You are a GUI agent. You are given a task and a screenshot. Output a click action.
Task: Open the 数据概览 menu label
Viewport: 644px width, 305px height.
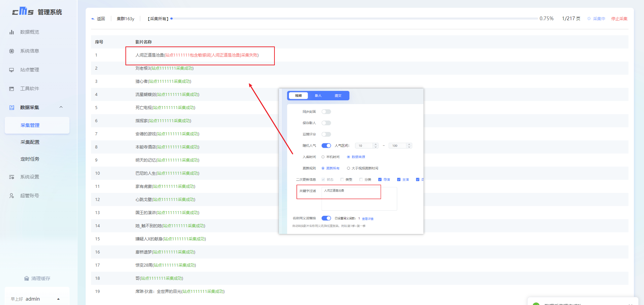[30, 32]
